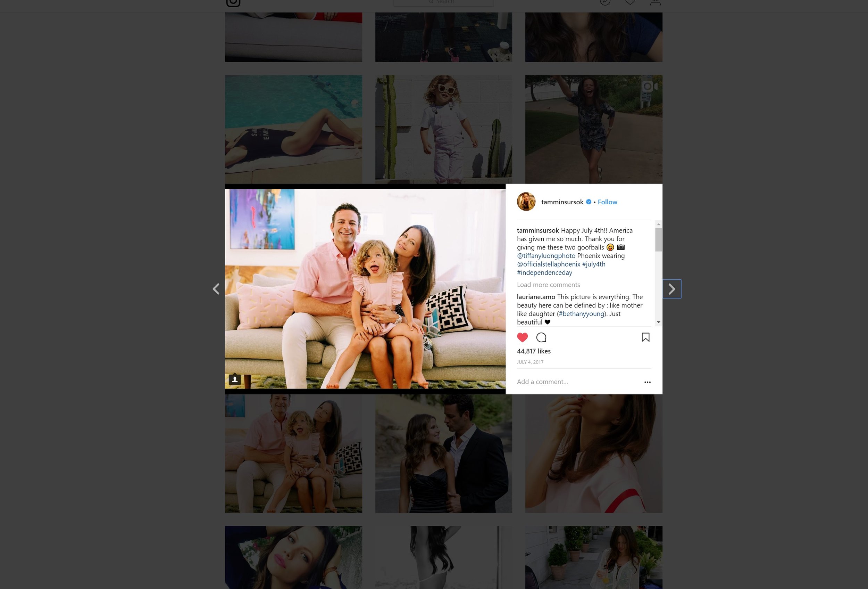
Task: Go to previous post with left arrow
Action: coord(216,289)
